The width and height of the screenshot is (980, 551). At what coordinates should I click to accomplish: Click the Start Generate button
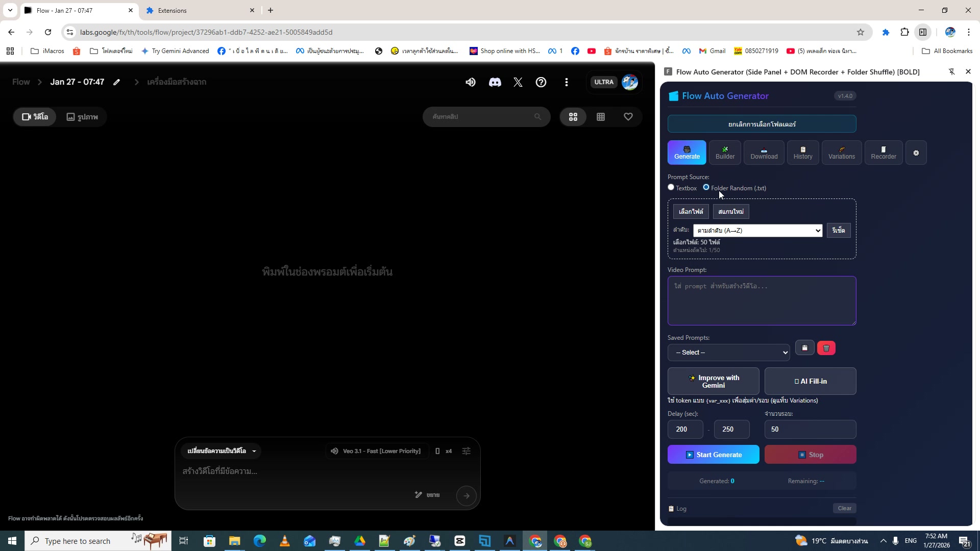click(713, 454)
